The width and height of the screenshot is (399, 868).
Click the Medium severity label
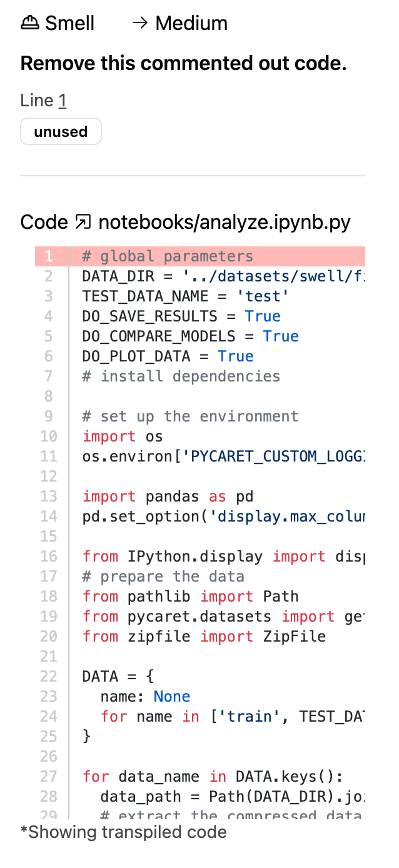tap(191, 24)
